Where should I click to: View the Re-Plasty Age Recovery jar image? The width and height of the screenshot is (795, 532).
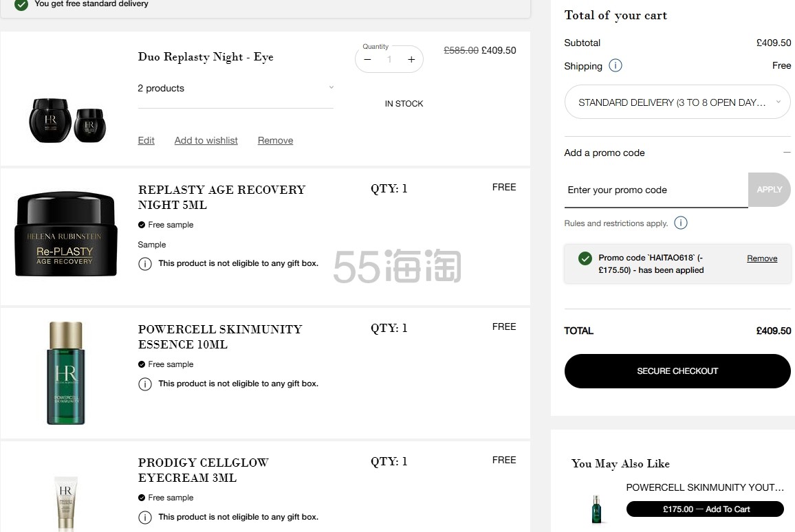(x=67, y=234)
